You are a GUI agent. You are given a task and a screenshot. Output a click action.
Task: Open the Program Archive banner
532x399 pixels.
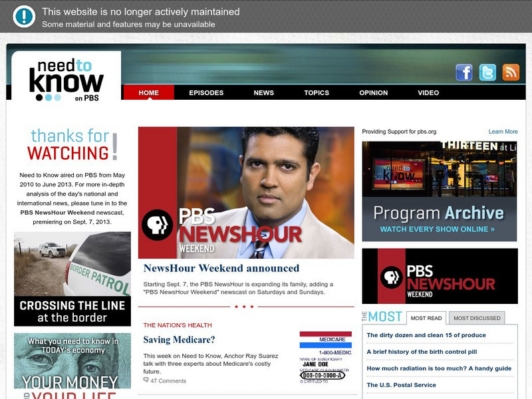click(440, 192)
